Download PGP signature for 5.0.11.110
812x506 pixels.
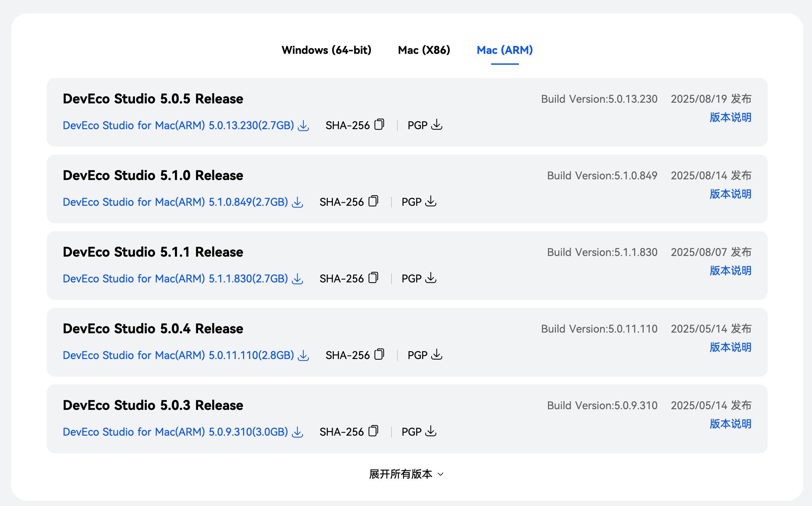[436, 354]
